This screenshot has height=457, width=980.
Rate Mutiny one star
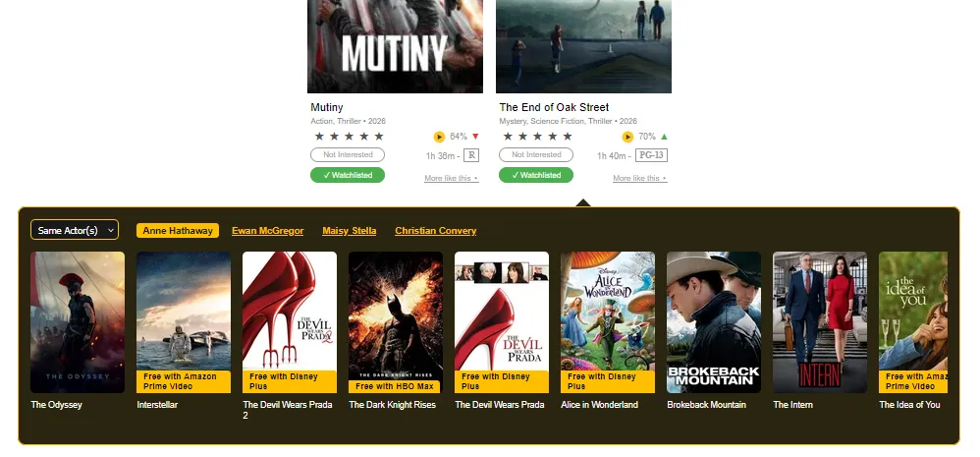click(x=319, y=137)
